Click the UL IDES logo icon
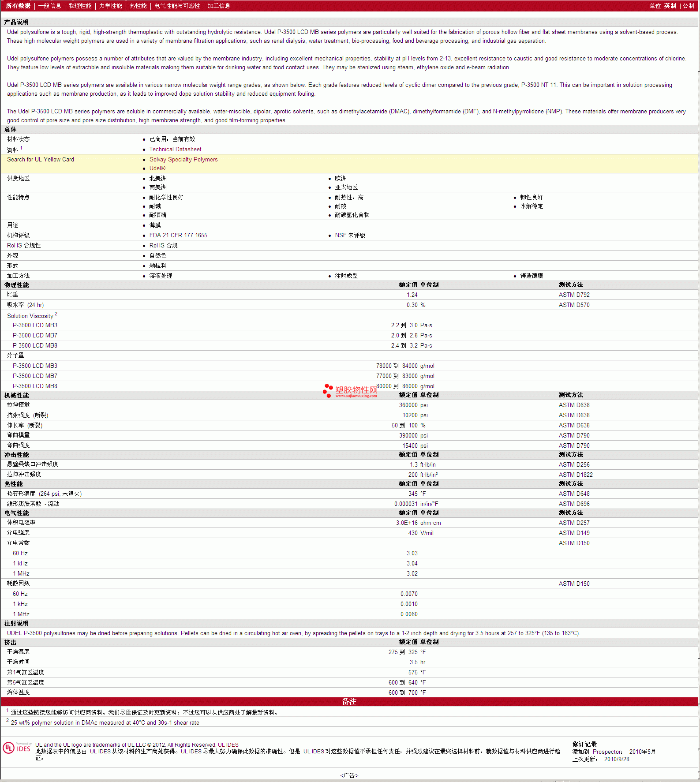This screenshot has width=700, height=782. click(17, 748)
